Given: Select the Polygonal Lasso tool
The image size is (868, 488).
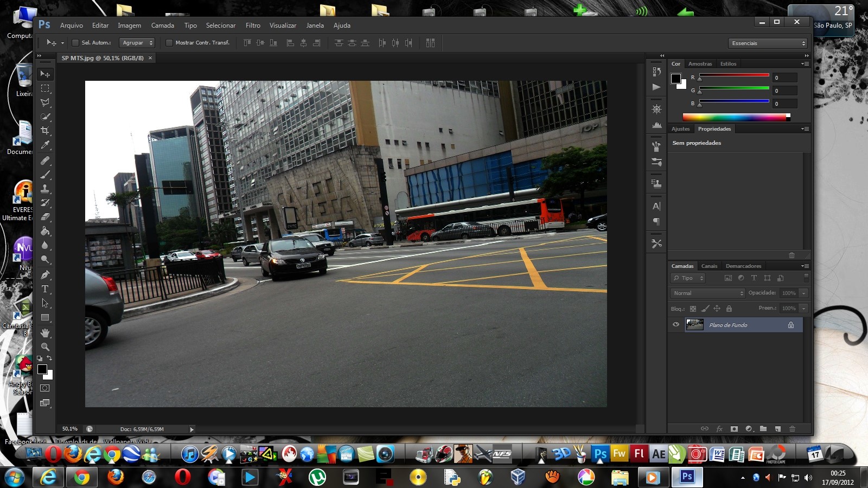Looking at the screenshot, I should pos(45,102).
